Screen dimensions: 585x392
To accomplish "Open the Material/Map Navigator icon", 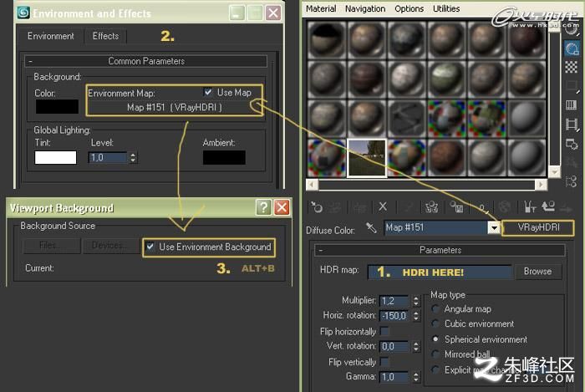I will (x=572, y=181).
